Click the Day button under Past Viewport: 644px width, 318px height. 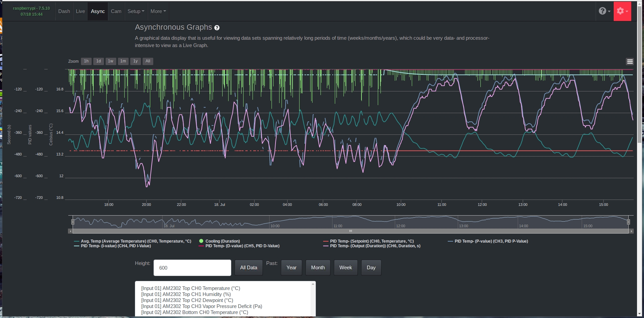click(x=371, y=267)
